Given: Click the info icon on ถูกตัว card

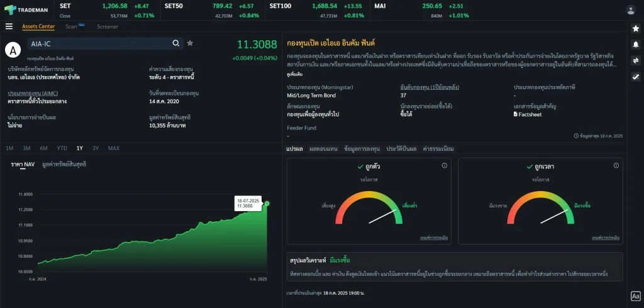Looking at the screenshot, I should point(444,165).
